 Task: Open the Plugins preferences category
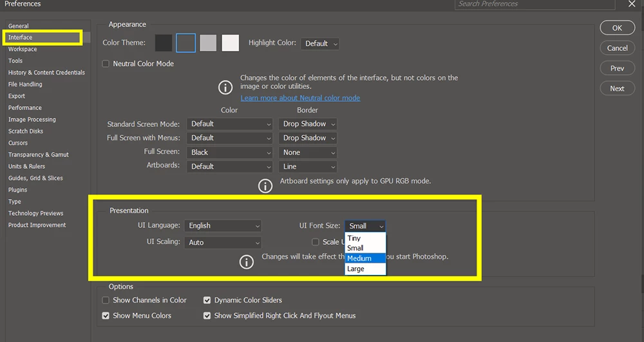(17, 190)
